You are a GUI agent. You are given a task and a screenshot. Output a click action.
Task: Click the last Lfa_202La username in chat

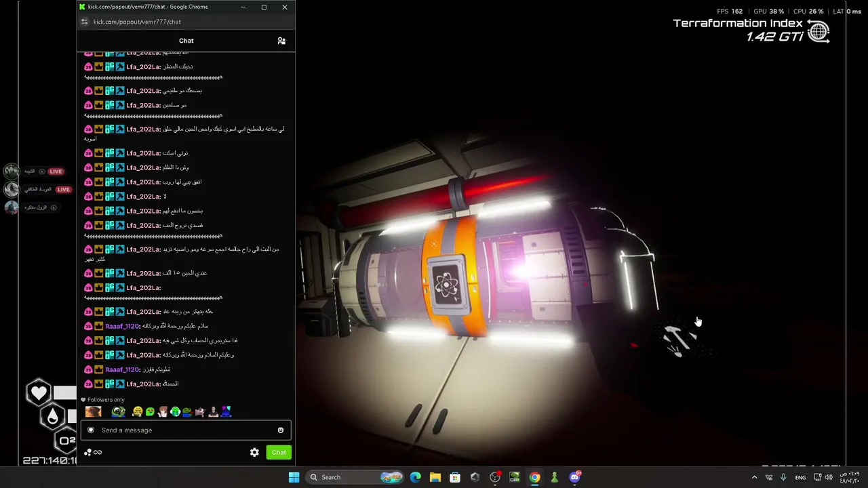click(x=143, y=384)
